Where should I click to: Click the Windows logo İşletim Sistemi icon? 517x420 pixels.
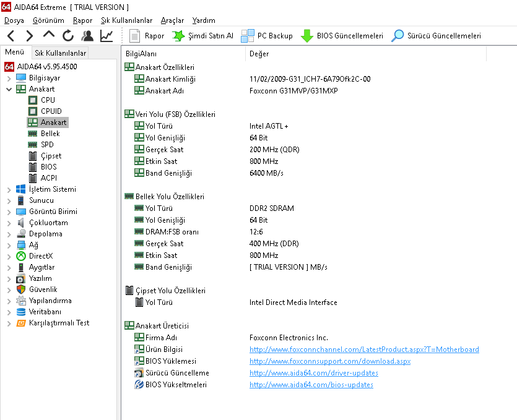click(21, 189)
